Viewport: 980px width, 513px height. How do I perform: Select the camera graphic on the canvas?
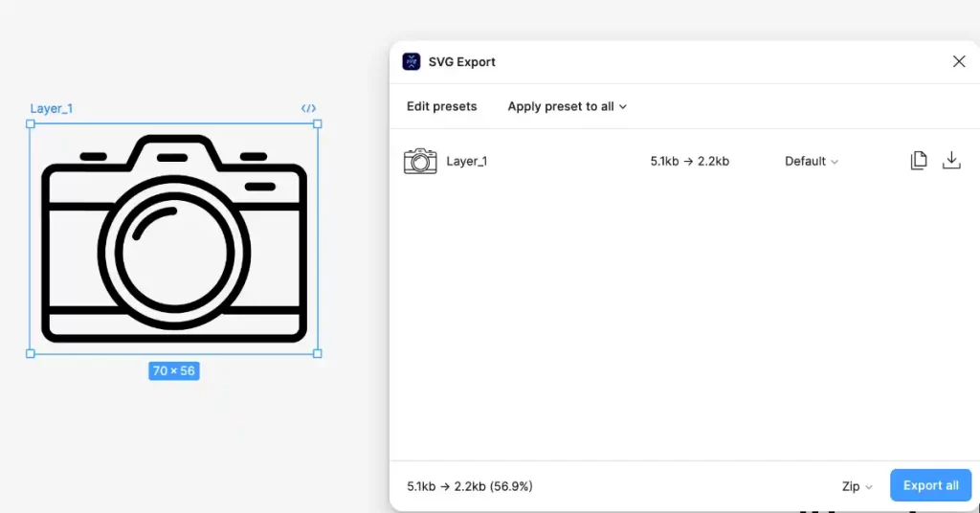point(174,239)
